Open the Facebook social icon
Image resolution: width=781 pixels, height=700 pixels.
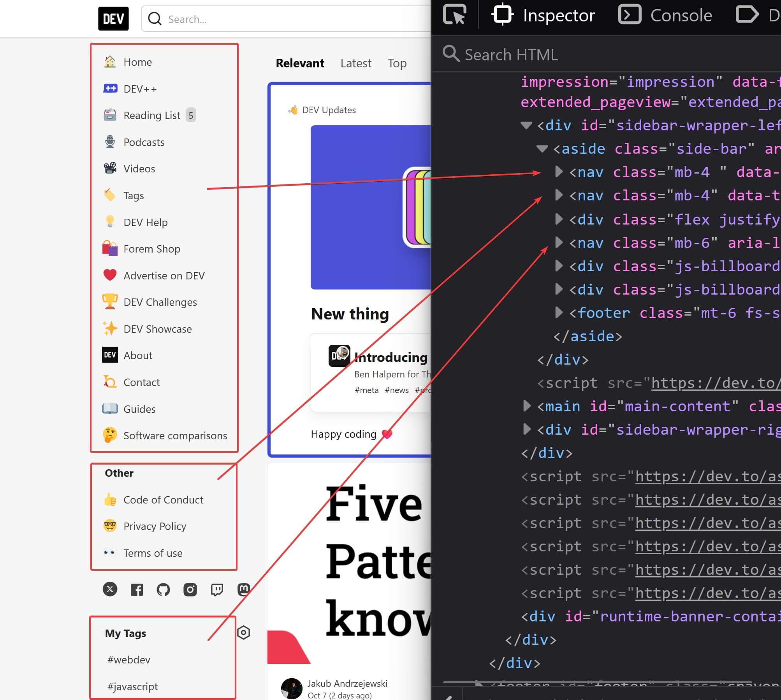click(x=137, y=589)
